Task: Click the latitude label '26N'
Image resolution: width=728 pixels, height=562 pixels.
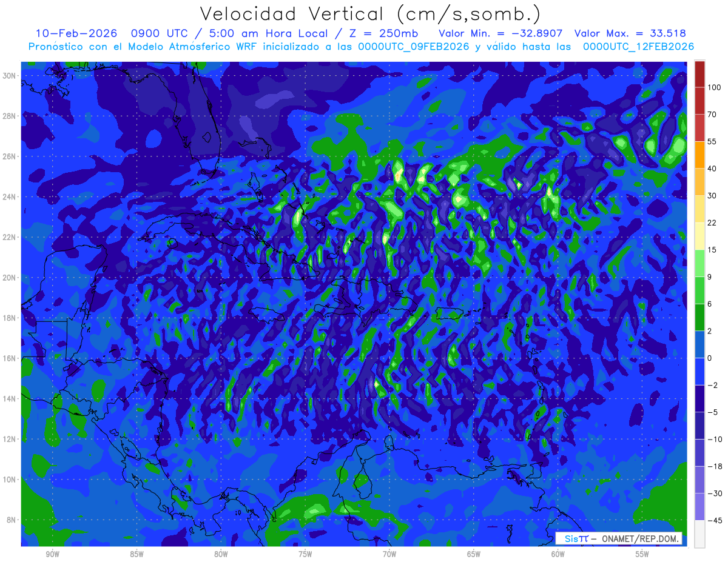Action: [x=10, y=156]
